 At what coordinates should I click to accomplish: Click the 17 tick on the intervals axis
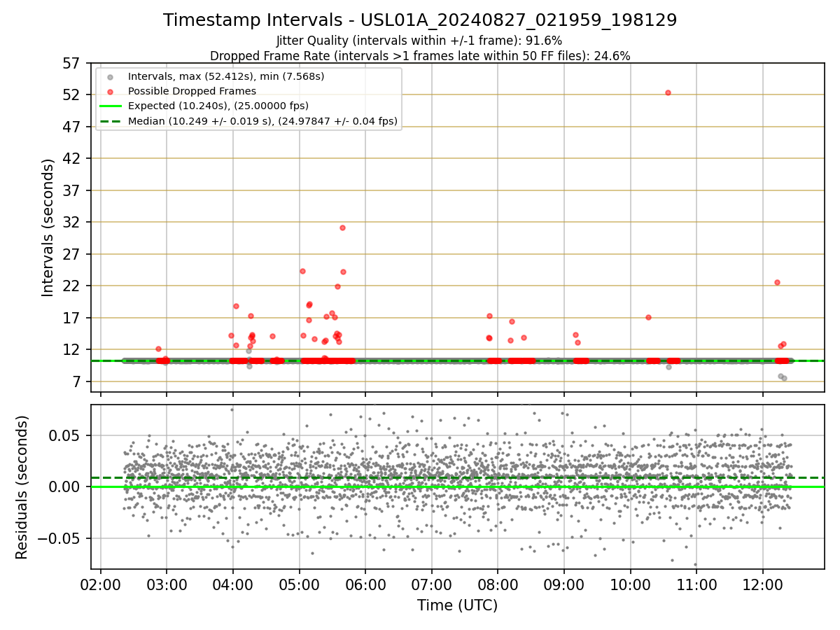[x=71, y=318]
